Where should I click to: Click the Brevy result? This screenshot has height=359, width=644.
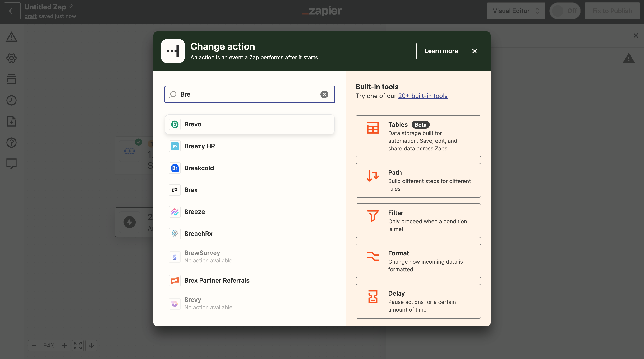[x=250, y=303]
